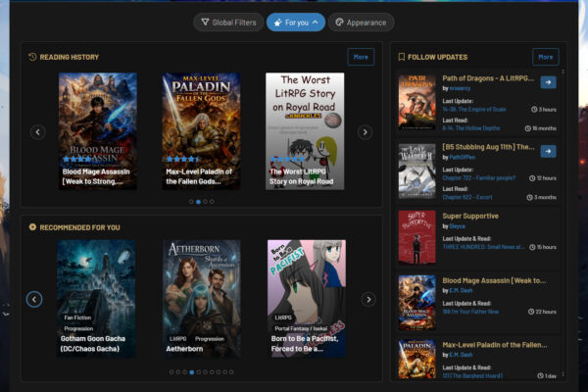This screenshot has height=392, width=588.
Task: Open Blood Mage Assassin title in Follow Updates
Action: click(494, 280)
